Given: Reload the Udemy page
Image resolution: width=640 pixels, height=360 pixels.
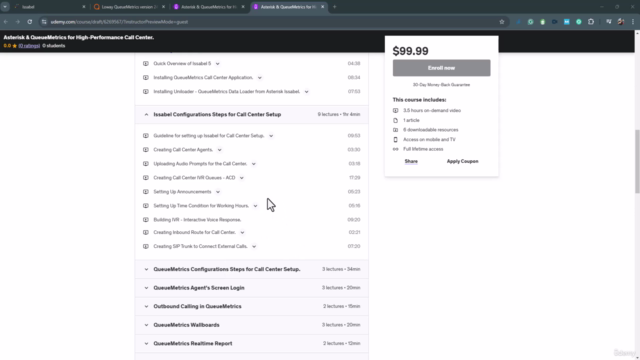Looking at the screenshot, I should pyautogui.click(x=30, y=22).
